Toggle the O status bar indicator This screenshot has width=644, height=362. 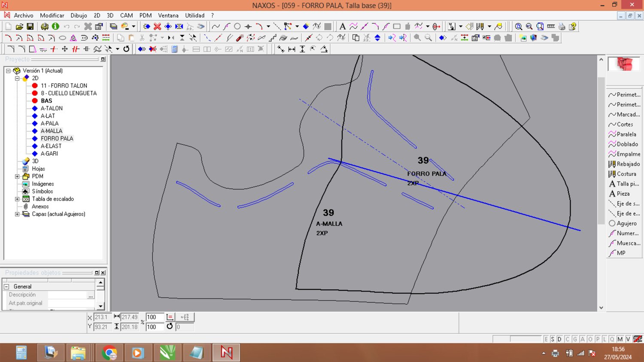[x=590, y=339]
